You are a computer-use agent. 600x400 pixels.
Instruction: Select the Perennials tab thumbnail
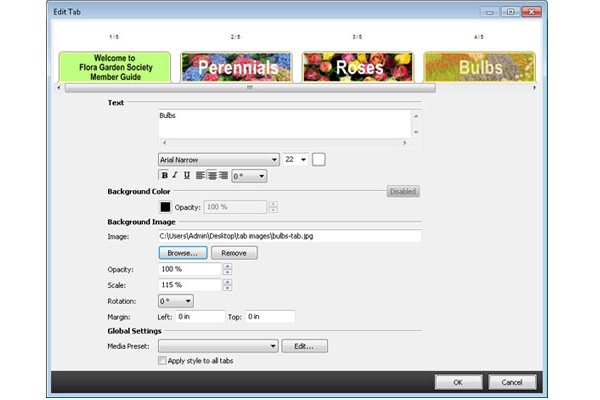pos(236,66)
